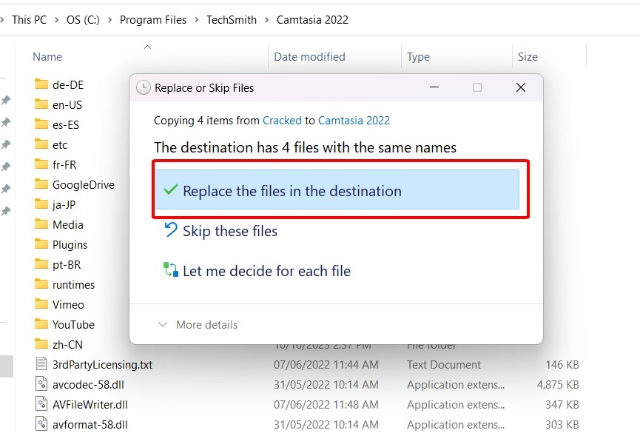Expand More details in the dialog

[198, 325]
